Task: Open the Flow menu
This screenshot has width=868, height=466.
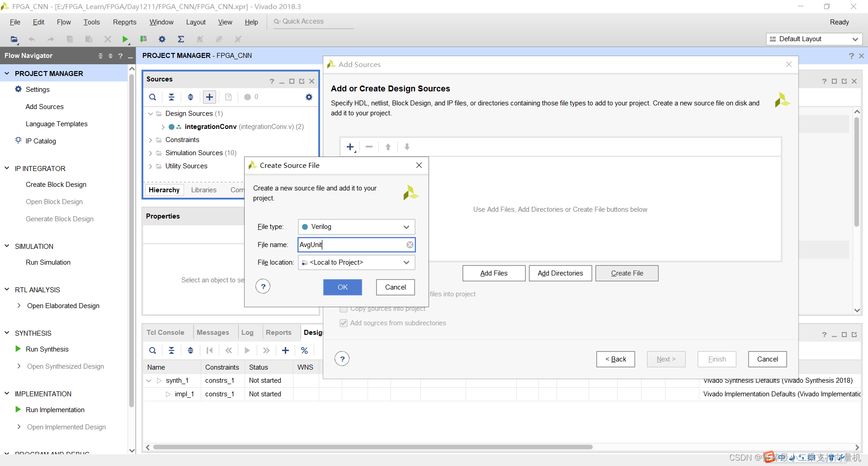Action: pos(64,22)
